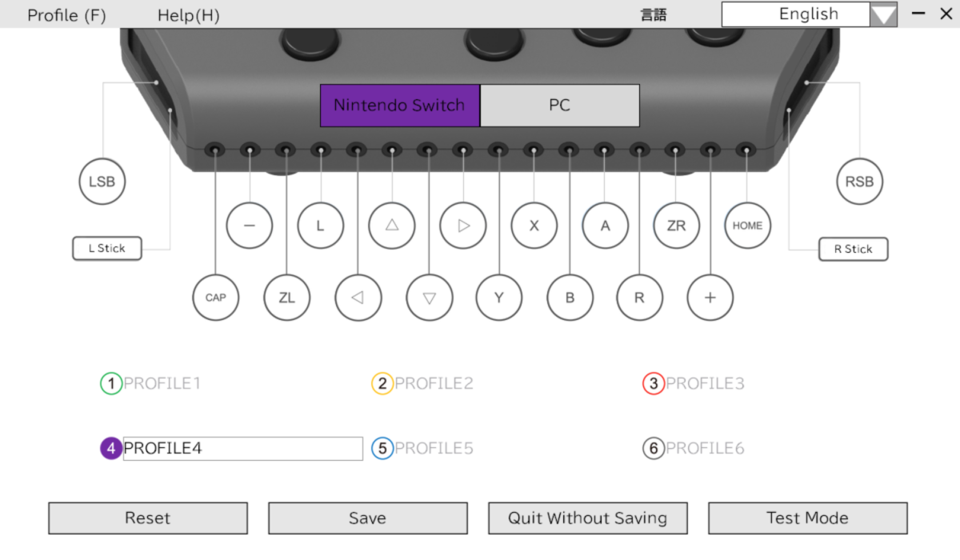Click the D-pad up arrow circle
This screenshot has width=960, height=560.
coord(391,226)
